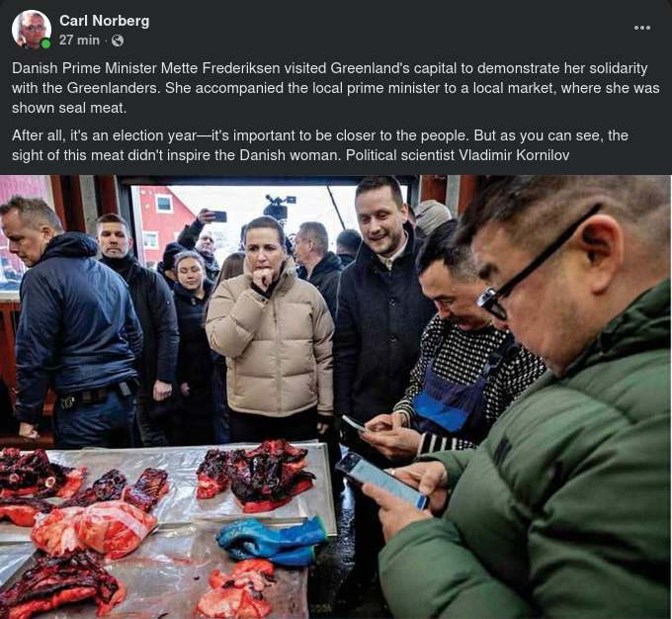Click the blue rubber gloves on the table
The width and height of the screenshot is (672, 619).
273,541
